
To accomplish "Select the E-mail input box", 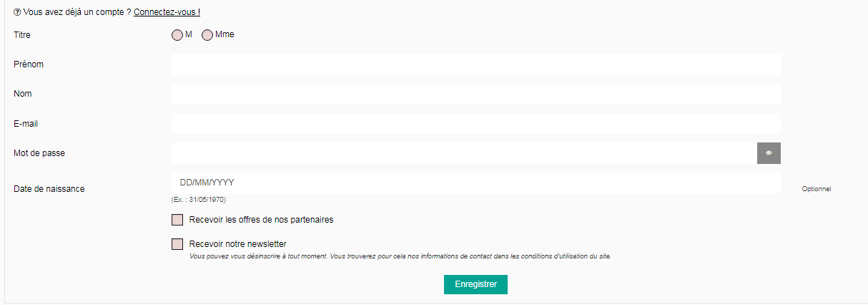I will (x=476, y=123).
